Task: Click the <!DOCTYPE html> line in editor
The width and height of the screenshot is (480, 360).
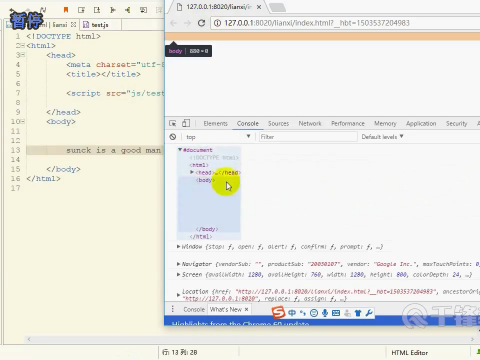Action: pyautogui.click(x=63, y=36)
